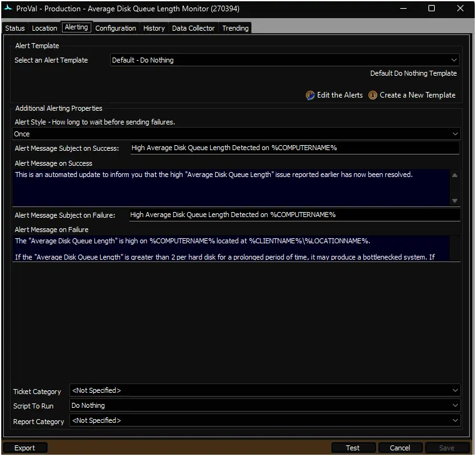Go to the Configuration tab

pyautogui.click(x=116, y=28)
